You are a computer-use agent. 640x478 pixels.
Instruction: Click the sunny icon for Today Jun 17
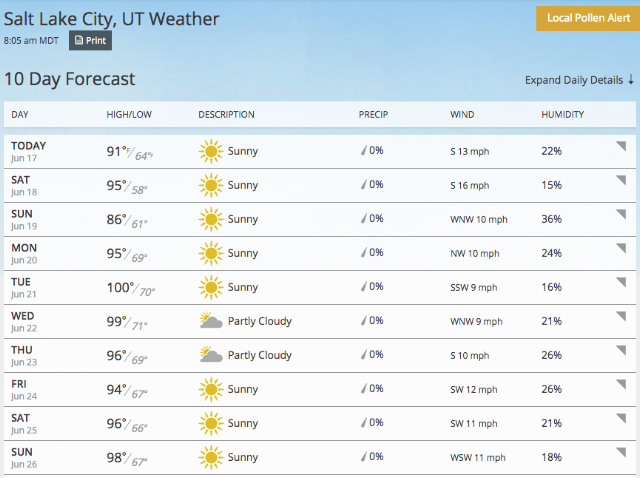pos(211,151)
